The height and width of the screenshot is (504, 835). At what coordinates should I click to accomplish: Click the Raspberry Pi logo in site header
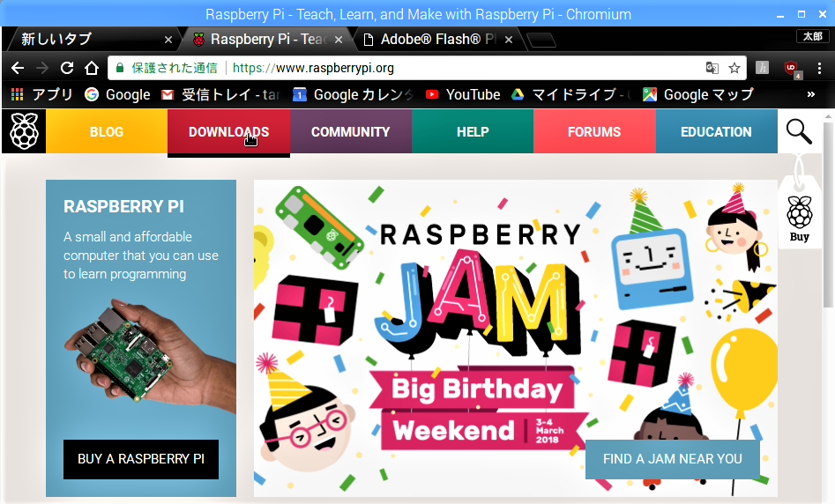[x=24, y=131]
